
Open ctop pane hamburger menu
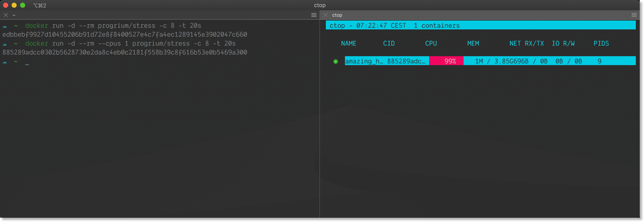tap(634, 15)
